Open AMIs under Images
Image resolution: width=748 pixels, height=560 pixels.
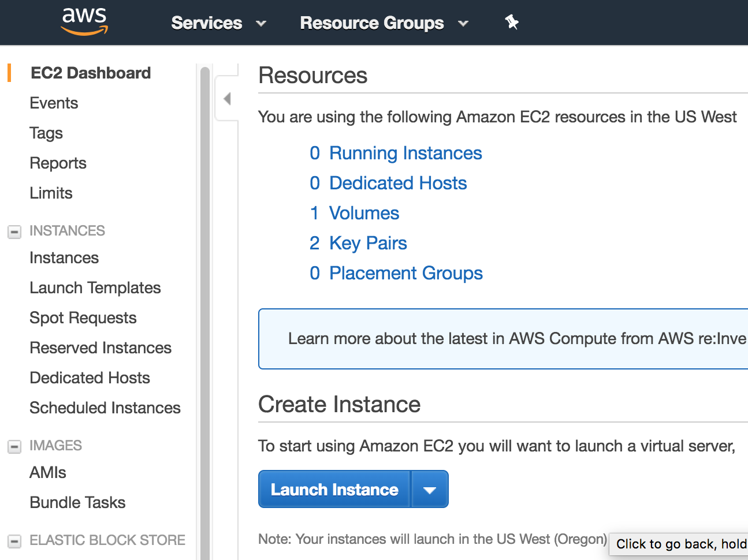(x=48, y=473)
